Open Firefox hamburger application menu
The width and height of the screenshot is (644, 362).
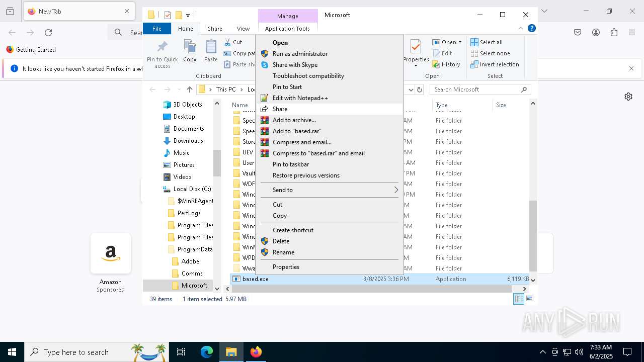click(x=632, y=33)
